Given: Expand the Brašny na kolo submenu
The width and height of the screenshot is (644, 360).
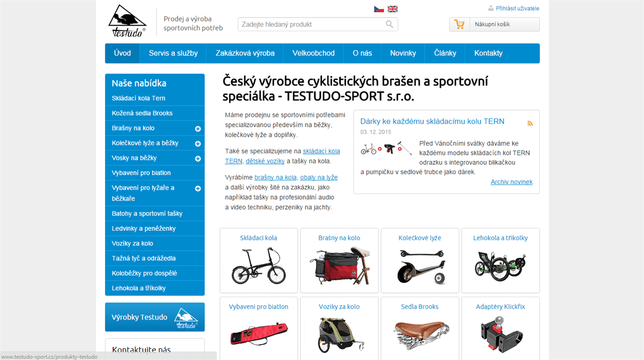Looking at the screenshot, I should 198,129.
